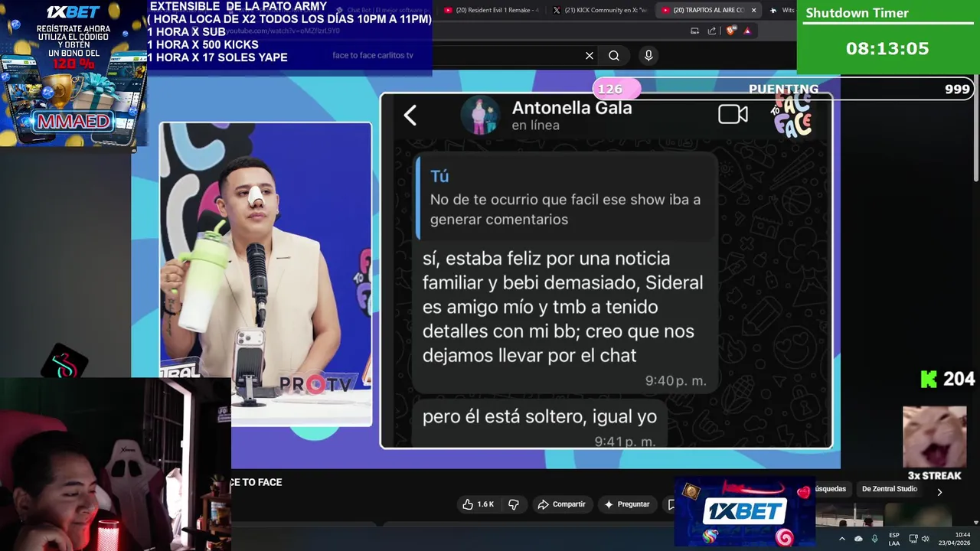
Task: Click the 'E TO FACE' channel title text
Action: pos(256,482)
